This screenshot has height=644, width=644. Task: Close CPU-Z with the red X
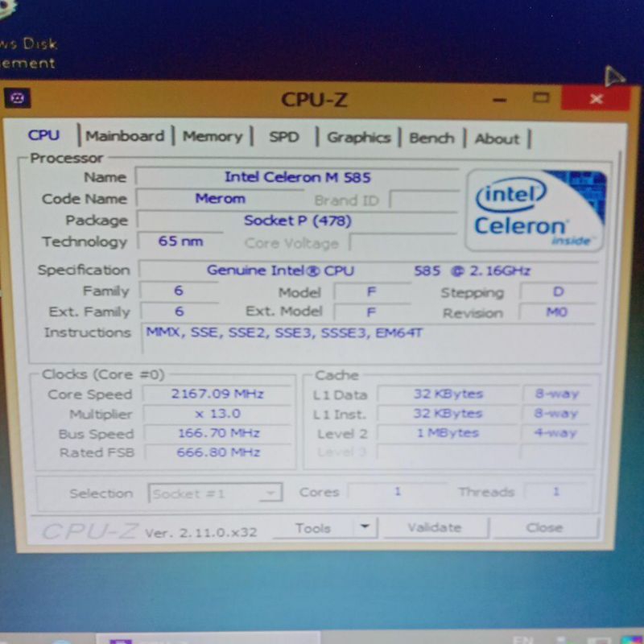pos(596,99)
